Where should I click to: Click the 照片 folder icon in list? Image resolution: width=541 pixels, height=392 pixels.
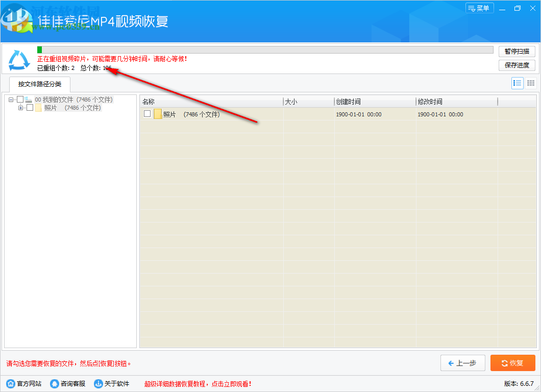(158, 114)
